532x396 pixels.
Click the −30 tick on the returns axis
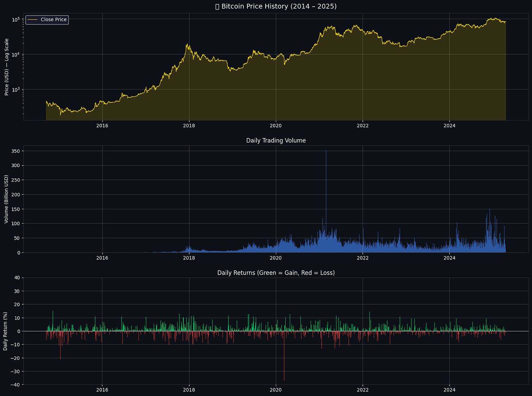click(15, 371)
